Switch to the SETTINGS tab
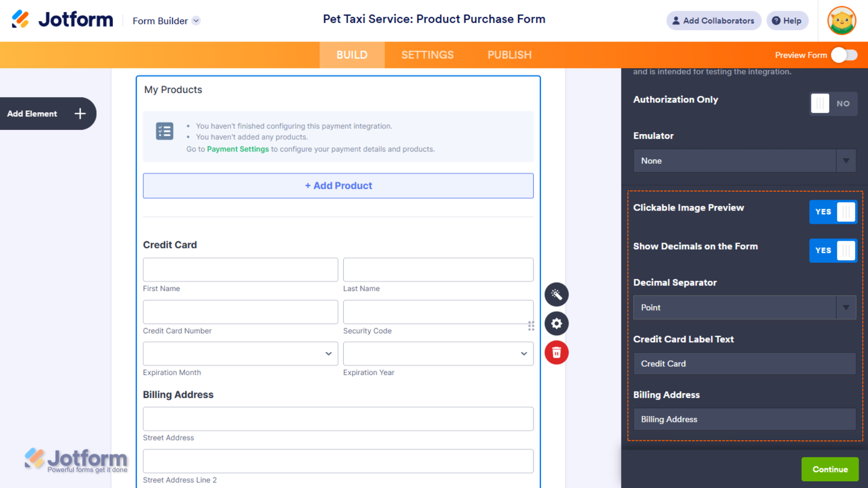The image size is (868, 488). click(427, 55)
